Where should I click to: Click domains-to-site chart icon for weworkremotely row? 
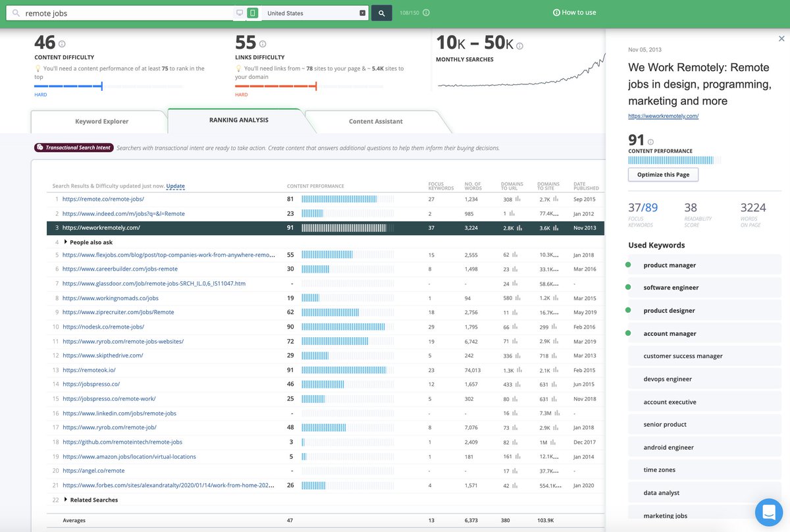[x=556, y=228]
